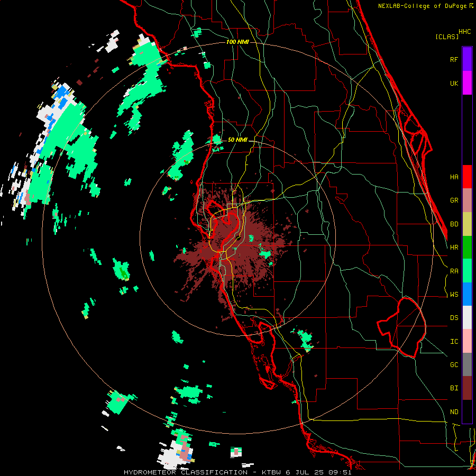Image resolution: width=476 pixels, height=476 pixels.
Task: Click the GR legend color block
Action: pyautogui.click(x=467, y=200)
